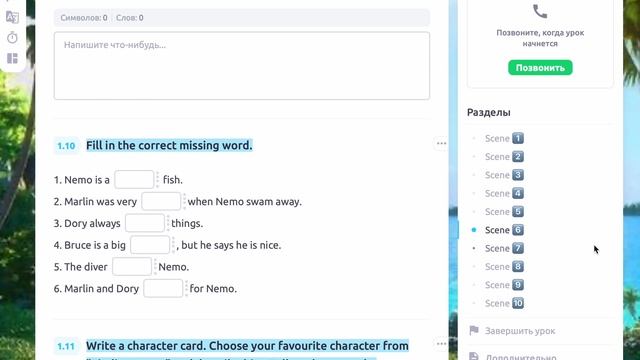The height and width of the screenshot is (360, 640).
Task: Open the timer stopwatch icon
Action: point(12,38)
